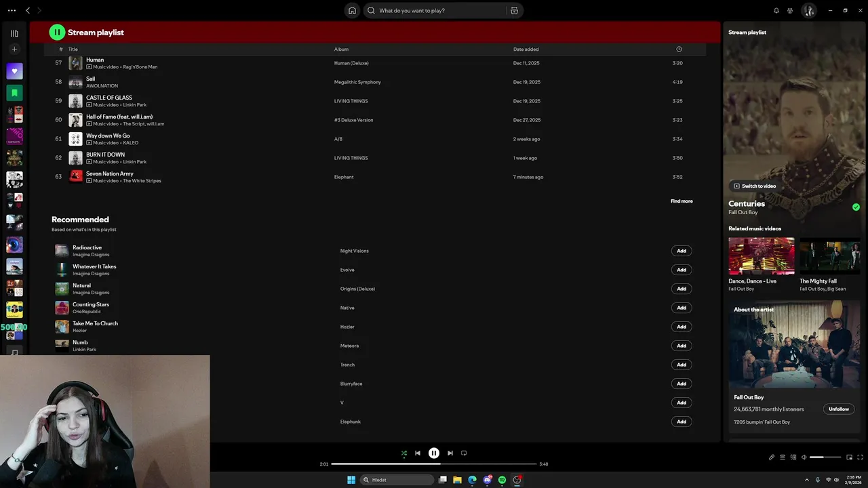Add Take Me To Church to the playlist

682,327
